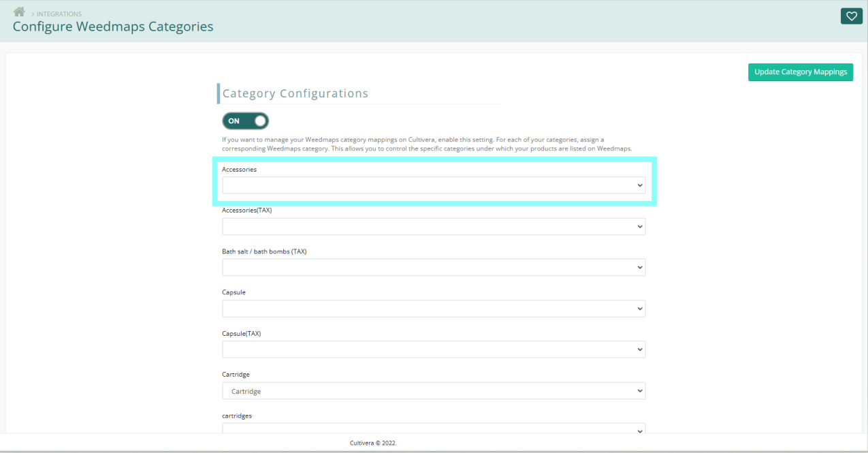This screenshot has width=868, height=453.
Task: Go to Integrations breadcrumb link
Action: [59, 14]
